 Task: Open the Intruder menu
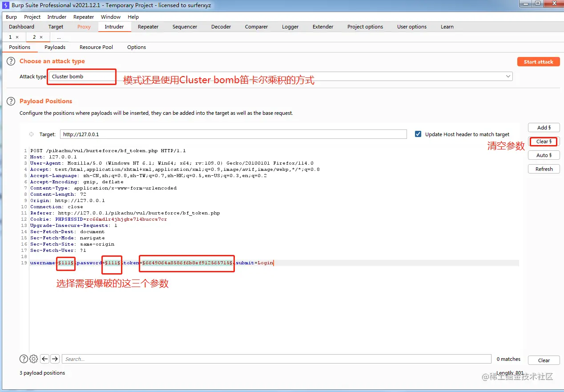(x=57, y=17)
